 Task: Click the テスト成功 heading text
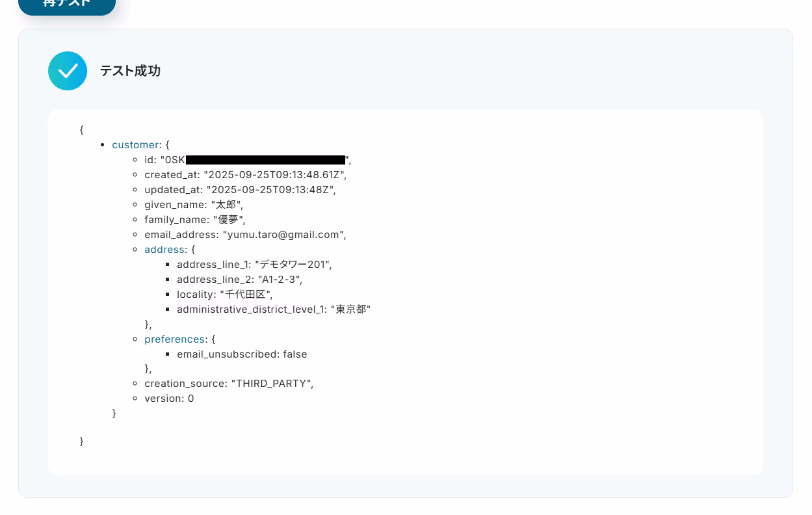point(130,71)
